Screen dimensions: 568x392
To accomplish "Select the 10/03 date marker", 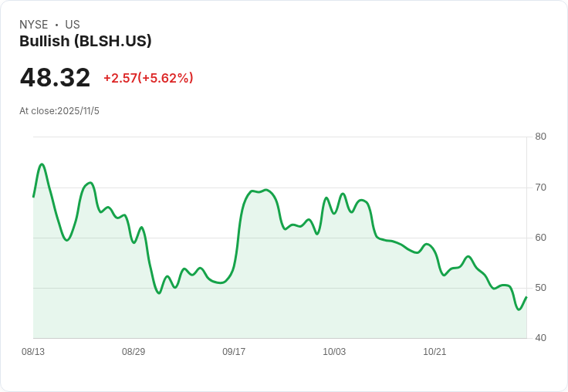I will point(334,352).
